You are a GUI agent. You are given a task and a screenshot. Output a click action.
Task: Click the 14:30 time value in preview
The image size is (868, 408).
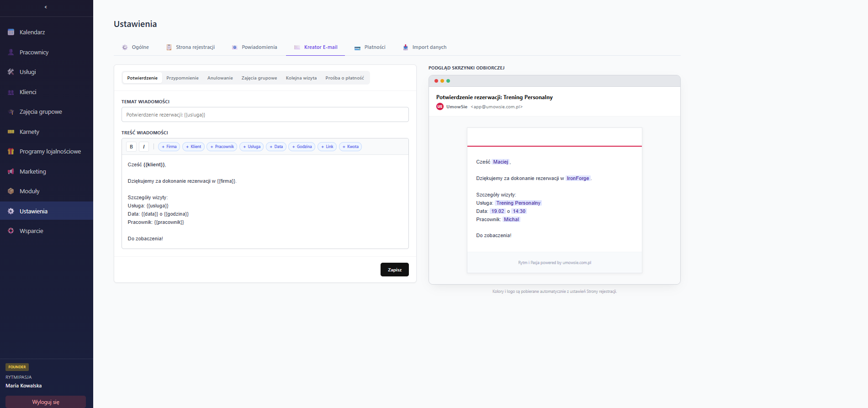click(x=519, y=211)
